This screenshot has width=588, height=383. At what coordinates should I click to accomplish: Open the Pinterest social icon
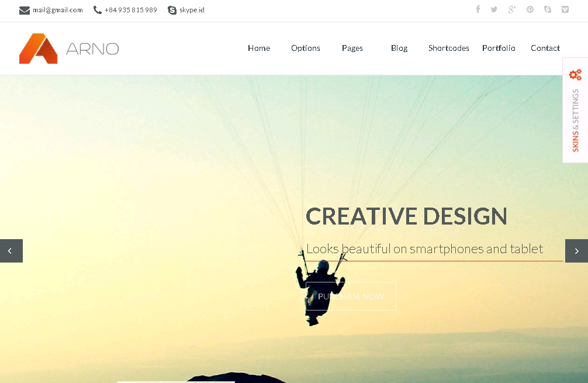pyautogui.click(x=530, y=9)
